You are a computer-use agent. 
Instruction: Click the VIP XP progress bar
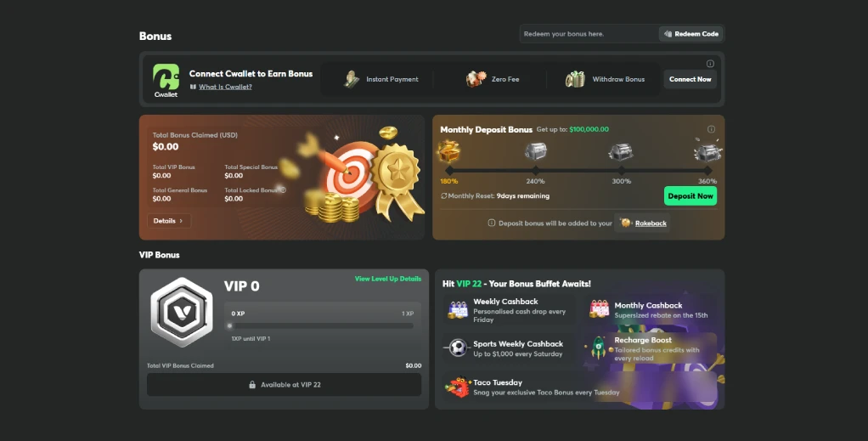[322, 325]
